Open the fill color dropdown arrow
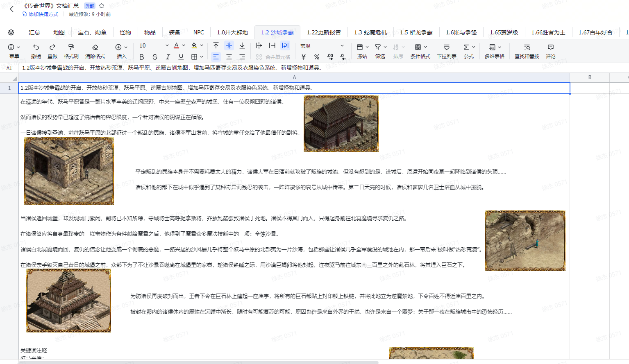 pos(202,45)
